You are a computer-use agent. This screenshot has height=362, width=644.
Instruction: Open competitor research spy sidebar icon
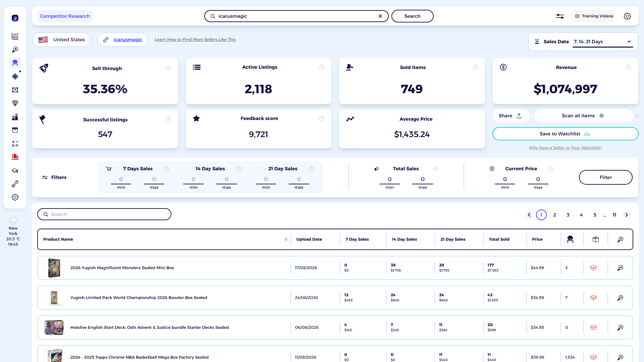pos(15,63)
